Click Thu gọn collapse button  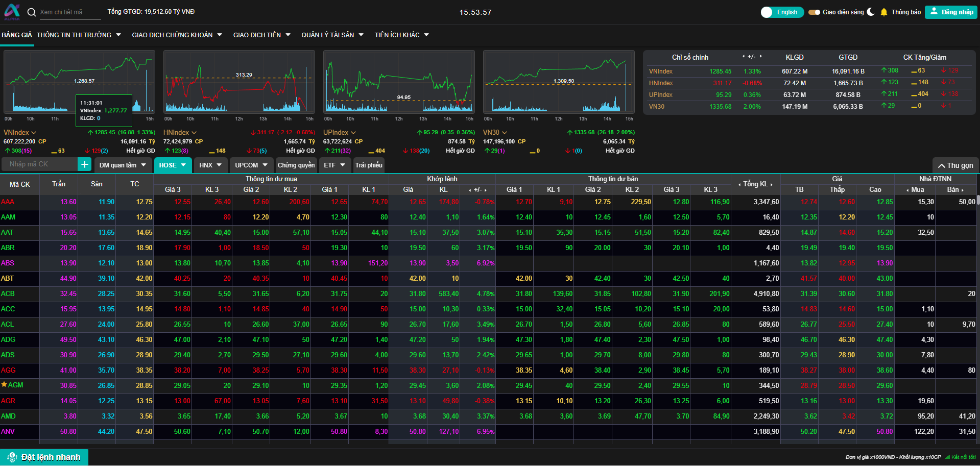point(955,165)
